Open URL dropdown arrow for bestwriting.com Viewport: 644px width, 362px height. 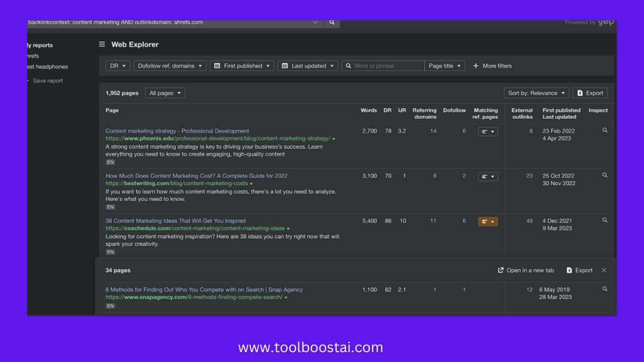point(251,184)
